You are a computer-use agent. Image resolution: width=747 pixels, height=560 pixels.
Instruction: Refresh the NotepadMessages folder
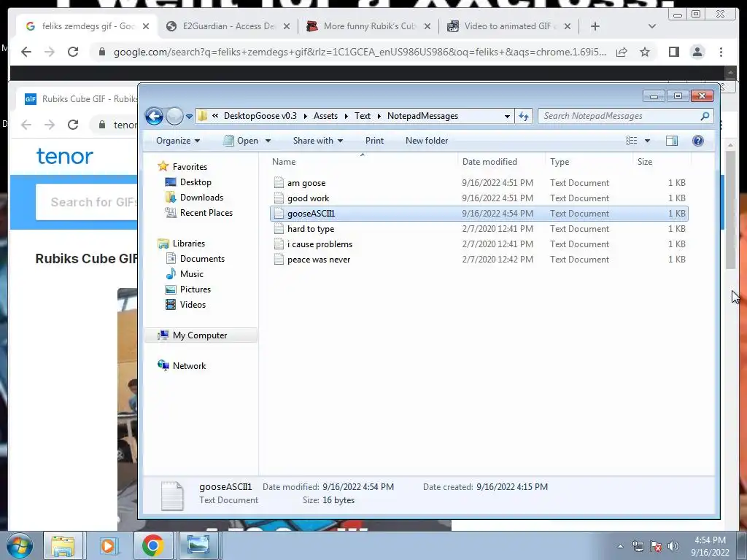tap(524, 116)
